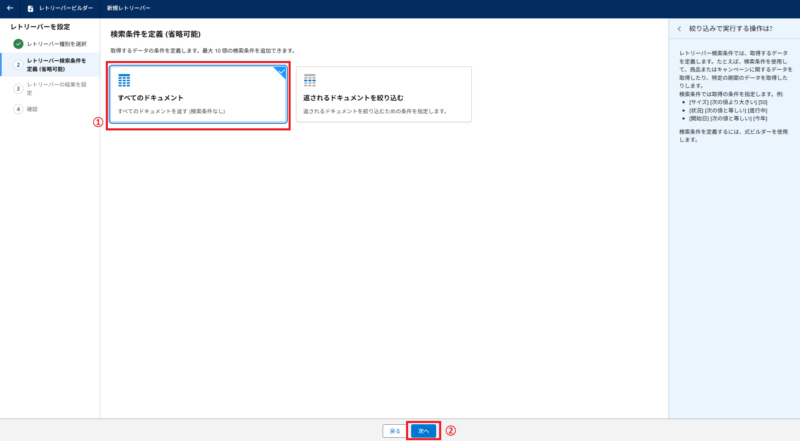Select step レトリーバーの結果を設定 in sidebar
Viewport: 800px width, 441px height.
tap(56, 88)
